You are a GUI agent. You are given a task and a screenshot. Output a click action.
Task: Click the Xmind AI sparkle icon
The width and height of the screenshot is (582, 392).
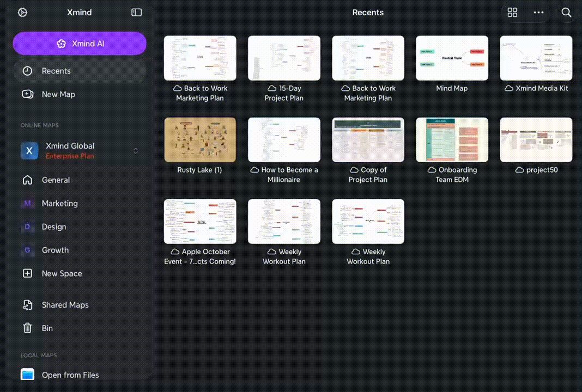[61, 44]
